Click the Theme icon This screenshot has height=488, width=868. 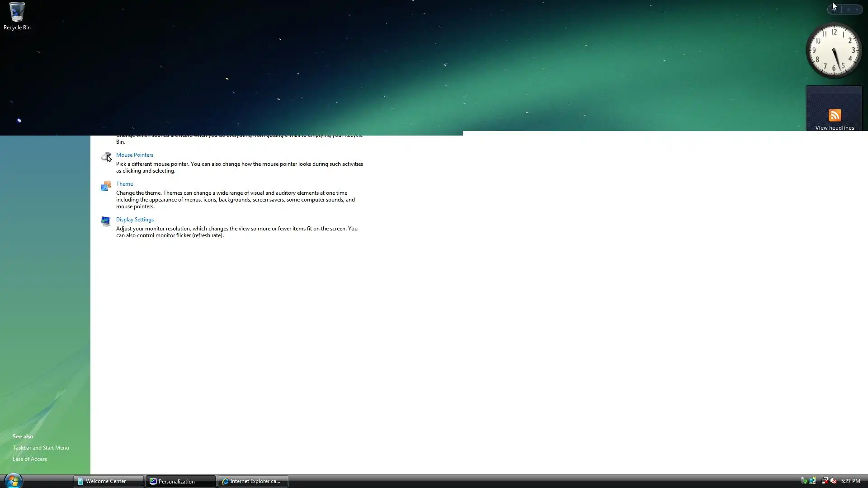coord(106,186)
